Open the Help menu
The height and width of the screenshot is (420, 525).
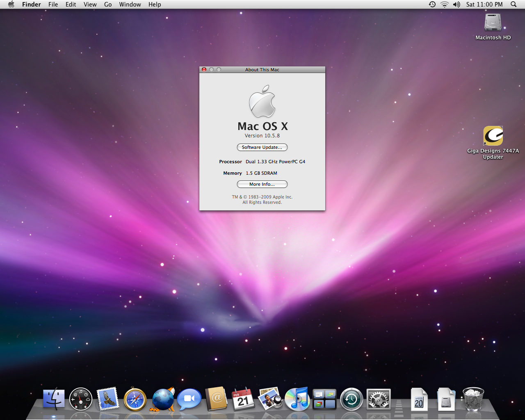click(x=155, y=4)
